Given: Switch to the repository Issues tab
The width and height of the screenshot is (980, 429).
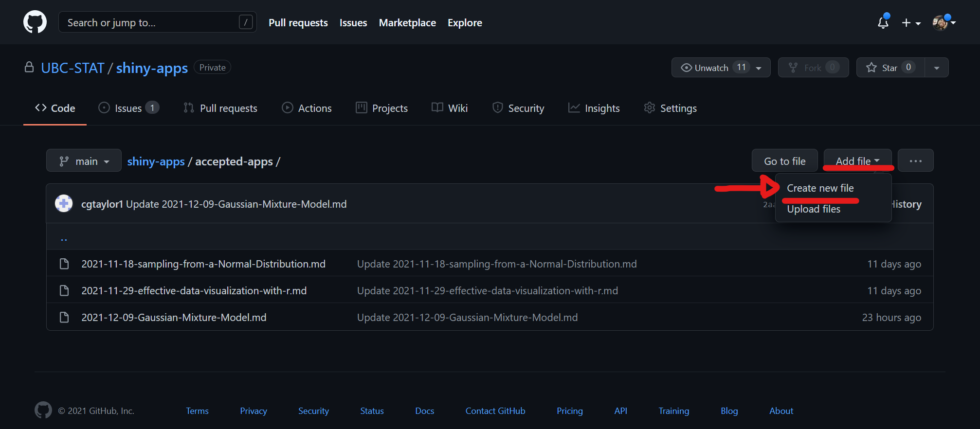Looking at the screenshot, I should click(x=128, y=108).
